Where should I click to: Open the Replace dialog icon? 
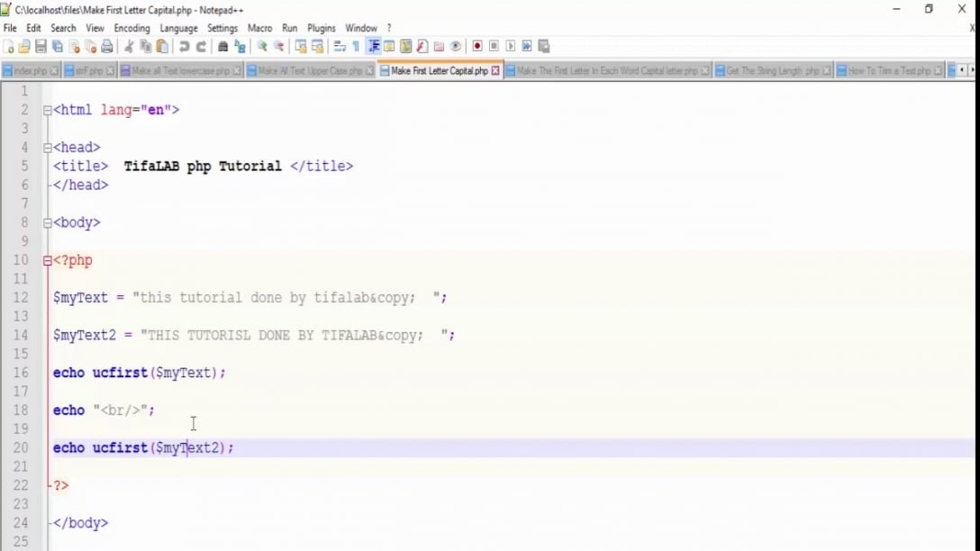[240, 46]
